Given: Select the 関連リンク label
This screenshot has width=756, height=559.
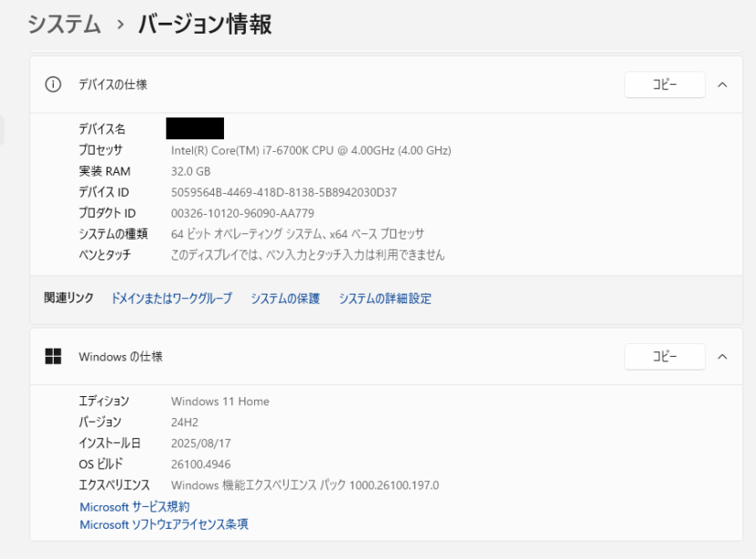Looking at the screenshot, I should coord(68,298).
